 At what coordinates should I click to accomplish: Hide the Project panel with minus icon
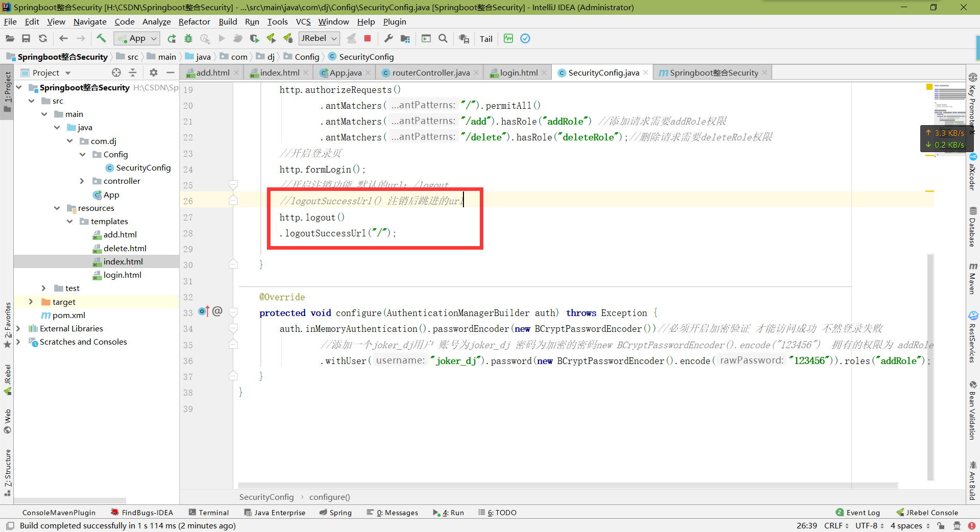pyautogui.click(x=170, y=72)
